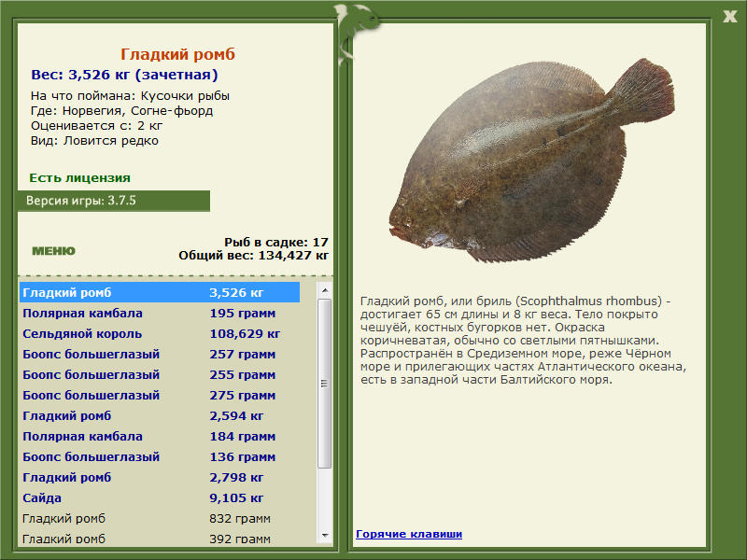The height and width of the screenshot is (560, 747).
Task: Click the scrollbar down arrow in fish list
Action: point(325,536)
